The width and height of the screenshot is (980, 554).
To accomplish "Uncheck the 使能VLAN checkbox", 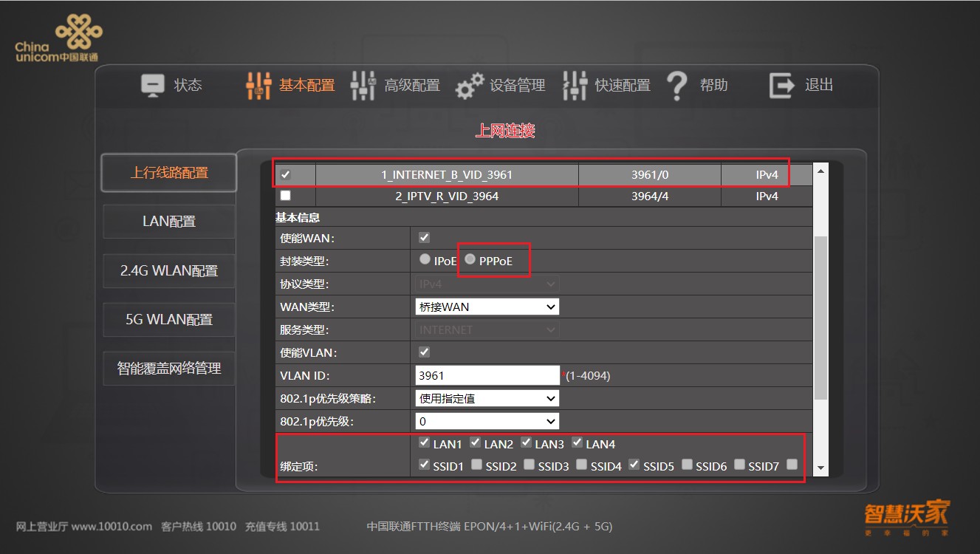I will point(422,352).
